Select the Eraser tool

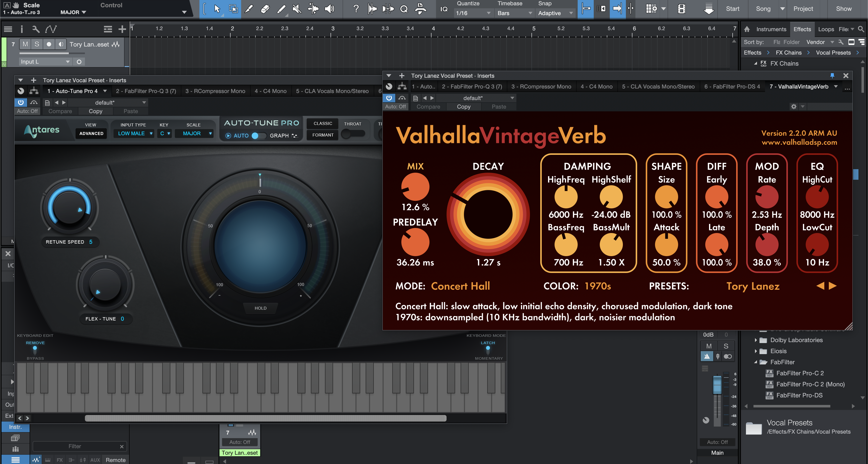point(265,9)
